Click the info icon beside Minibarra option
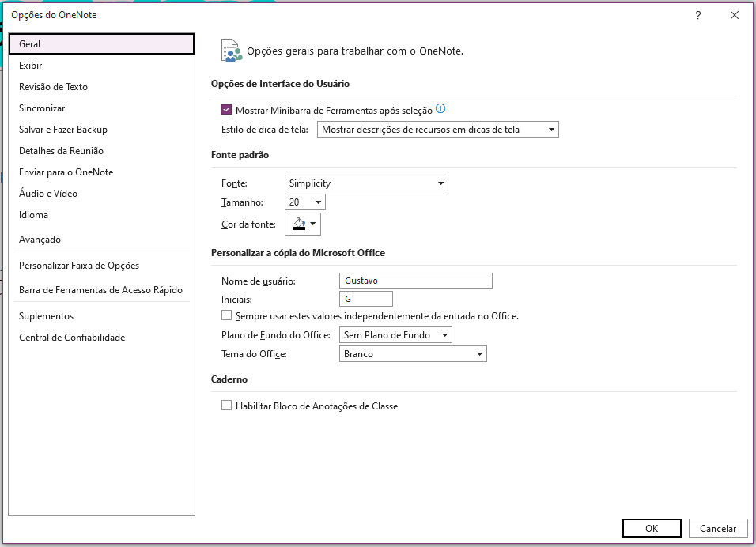Image resolution: width=756 pixels, height=547 pixels. click(440, 109)
